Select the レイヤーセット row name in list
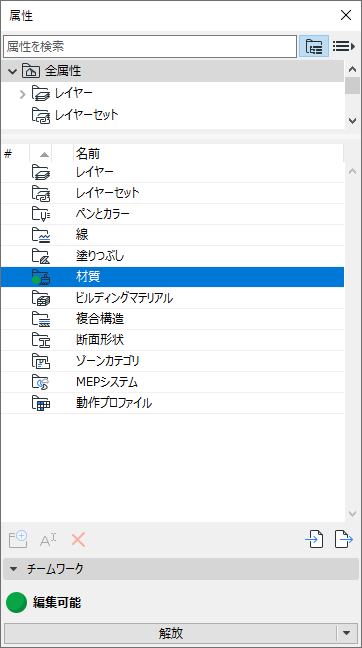Image resolution: width=362 pixels, height=648 pixels. 107,193
